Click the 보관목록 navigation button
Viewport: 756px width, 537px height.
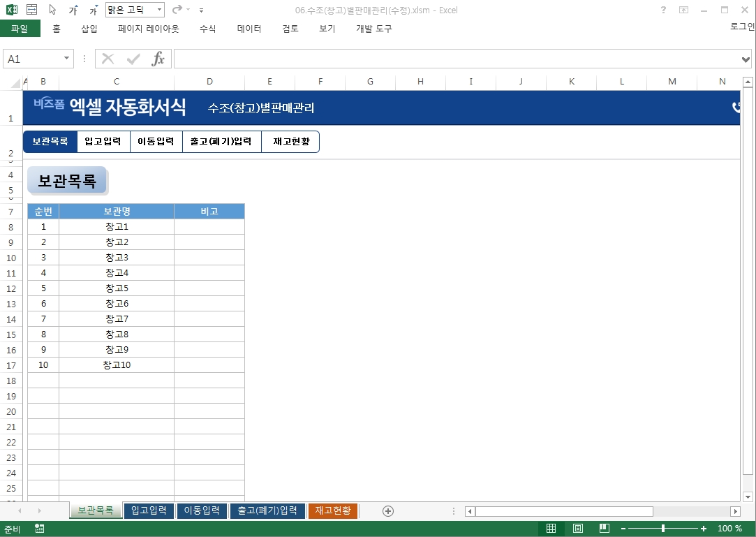[x=50, y=141]
